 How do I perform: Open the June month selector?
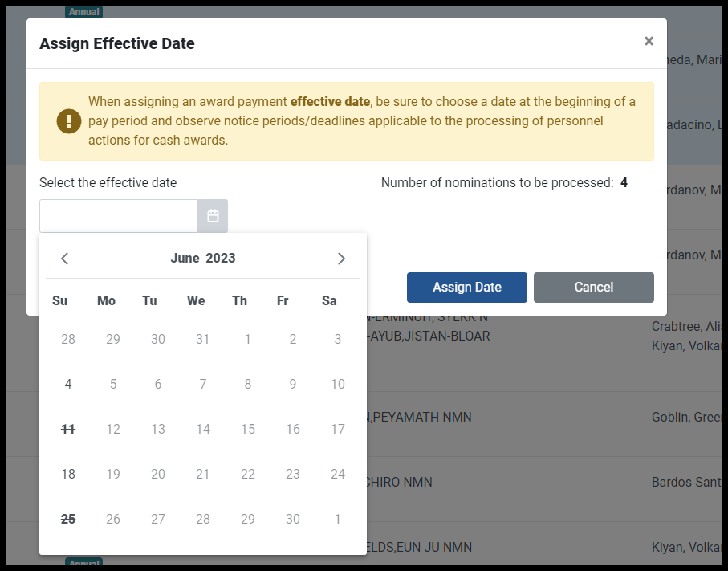coord(185,259)
